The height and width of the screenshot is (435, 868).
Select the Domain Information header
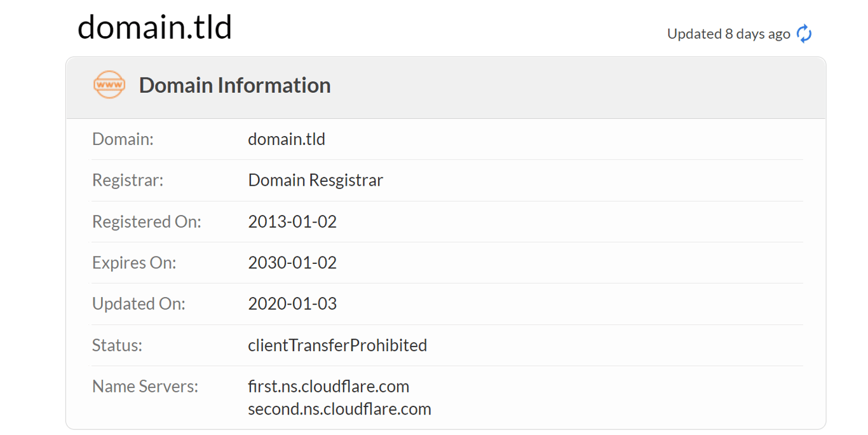click(x=234, y=85)
